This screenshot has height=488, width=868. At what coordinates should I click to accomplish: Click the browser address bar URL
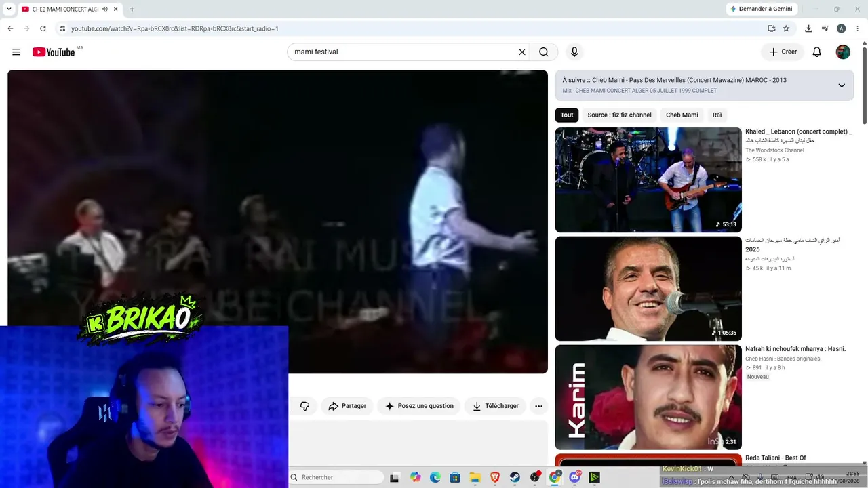pos(175,28)
